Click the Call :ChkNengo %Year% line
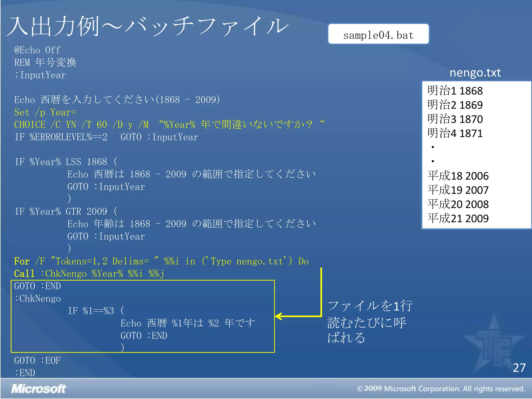 [89, 274]
